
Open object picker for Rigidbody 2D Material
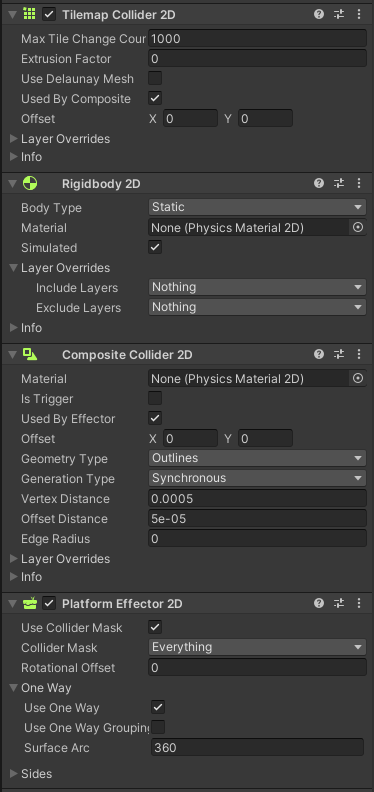[358, 228]
